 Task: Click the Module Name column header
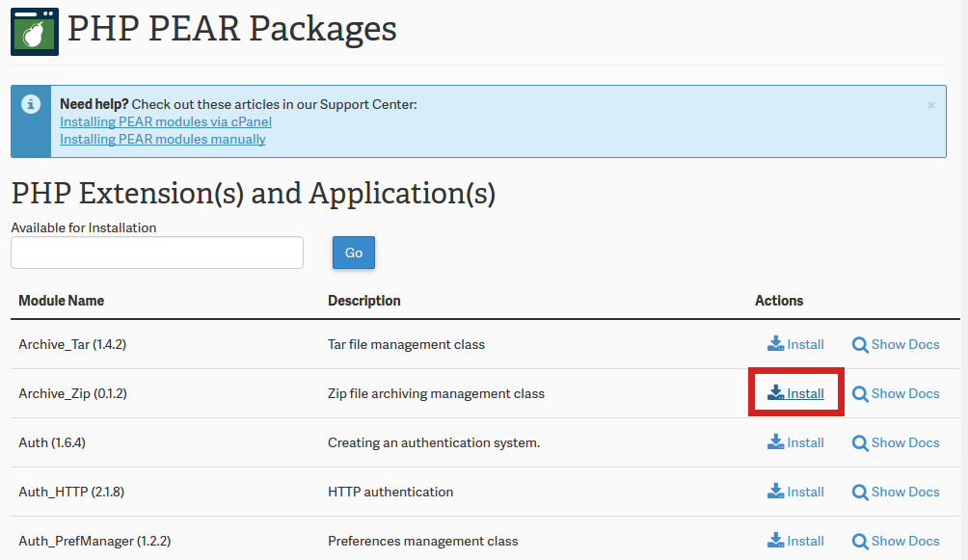point(62,301)
